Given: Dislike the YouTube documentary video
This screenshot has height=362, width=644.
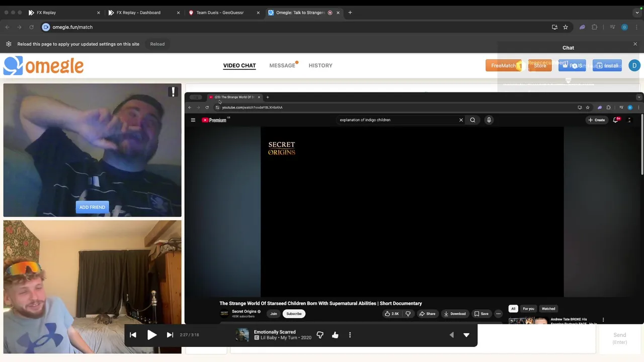Looking at the screenshot, I should [x=408, y=314].
